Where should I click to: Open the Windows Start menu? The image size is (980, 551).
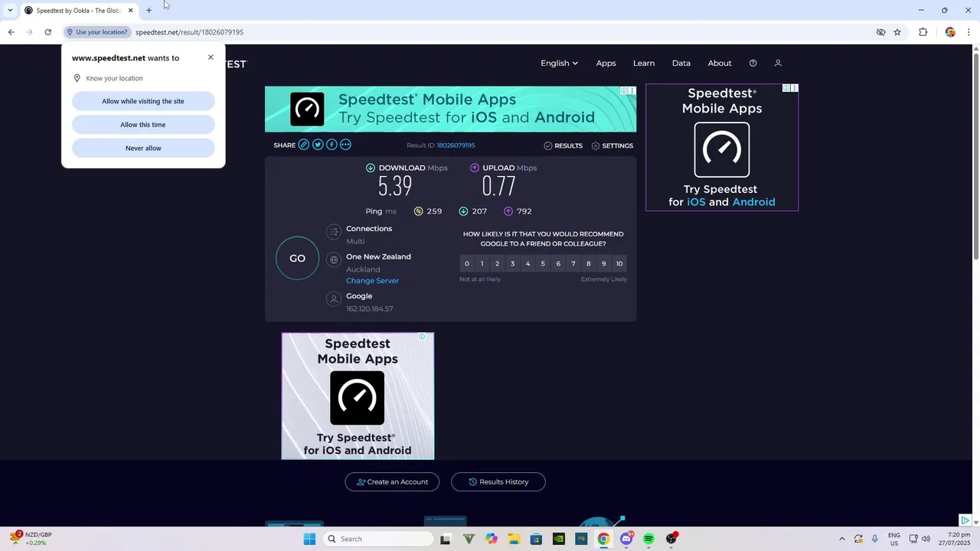pyautogui.click(x=309, y=539)
